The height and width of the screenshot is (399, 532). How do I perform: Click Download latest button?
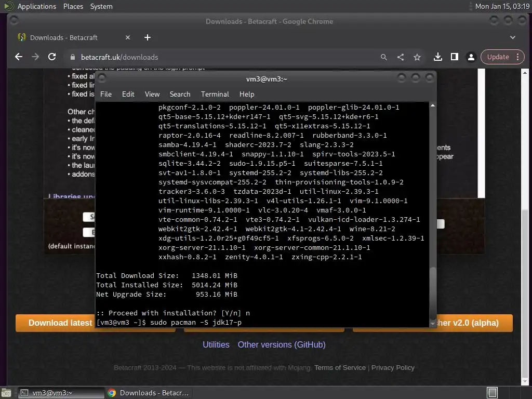click(x=55, y=323)
